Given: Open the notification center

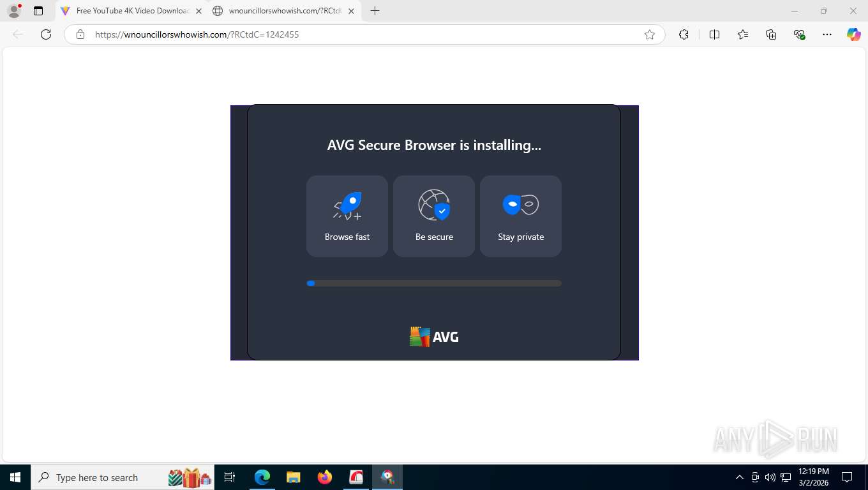Looking at the screenshot, I should (x=847, y=477).
